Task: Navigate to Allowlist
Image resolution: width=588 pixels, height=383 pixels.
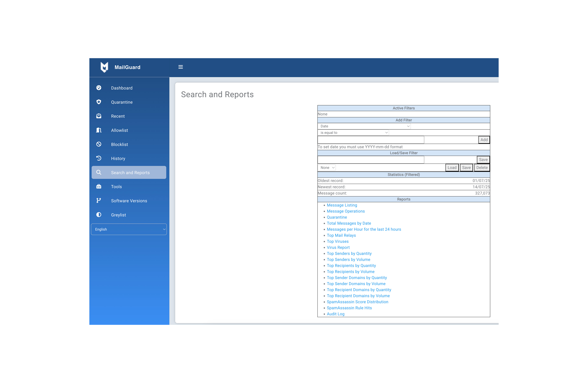Action: coord(129,130)
